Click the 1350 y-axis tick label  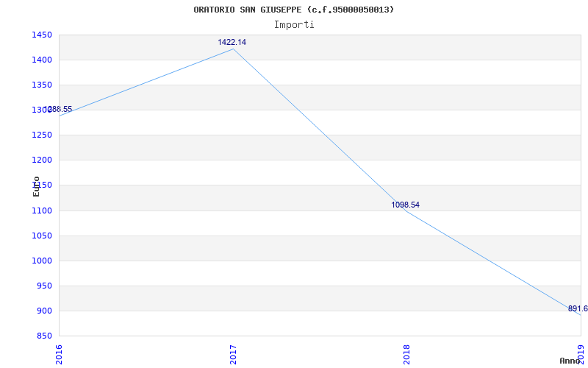point(42,85)
